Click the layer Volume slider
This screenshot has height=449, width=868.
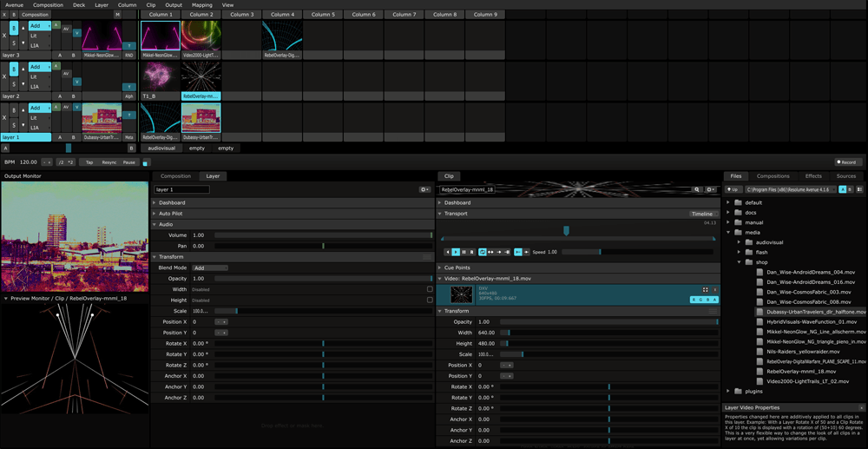click(x=322, y=235)
